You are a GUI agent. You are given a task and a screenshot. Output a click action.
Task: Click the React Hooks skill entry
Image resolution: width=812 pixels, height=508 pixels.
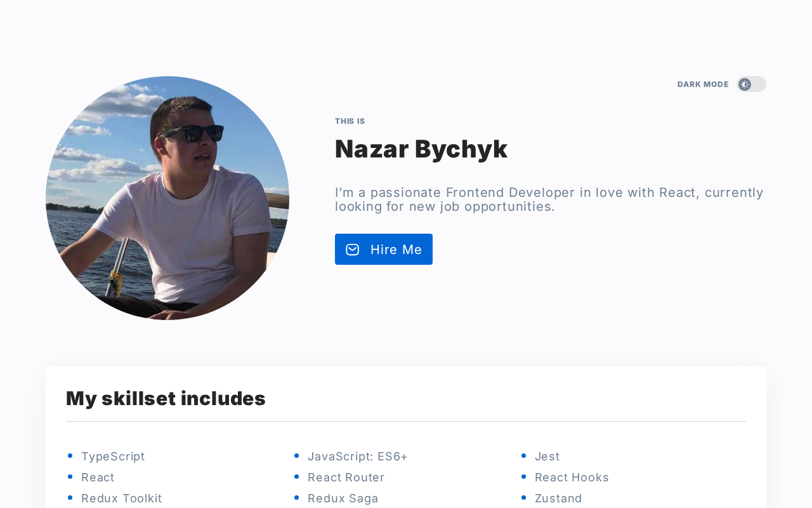point(572,478)
